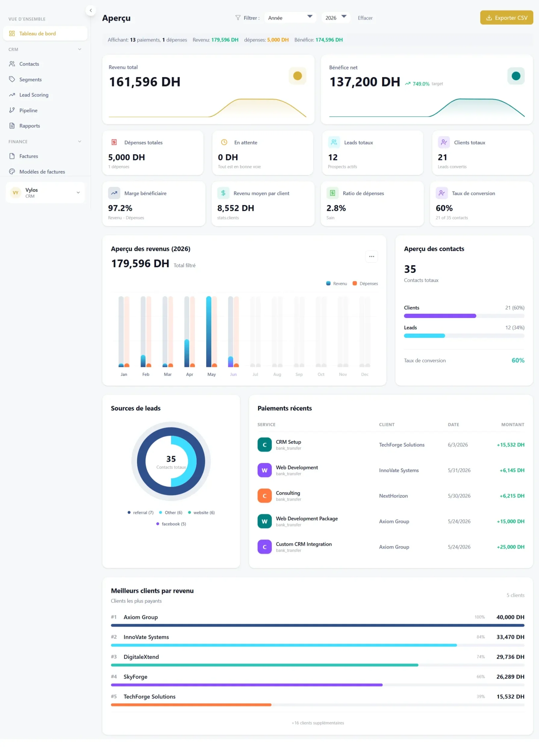Click the En attente clock icon

tap(224, 142)
